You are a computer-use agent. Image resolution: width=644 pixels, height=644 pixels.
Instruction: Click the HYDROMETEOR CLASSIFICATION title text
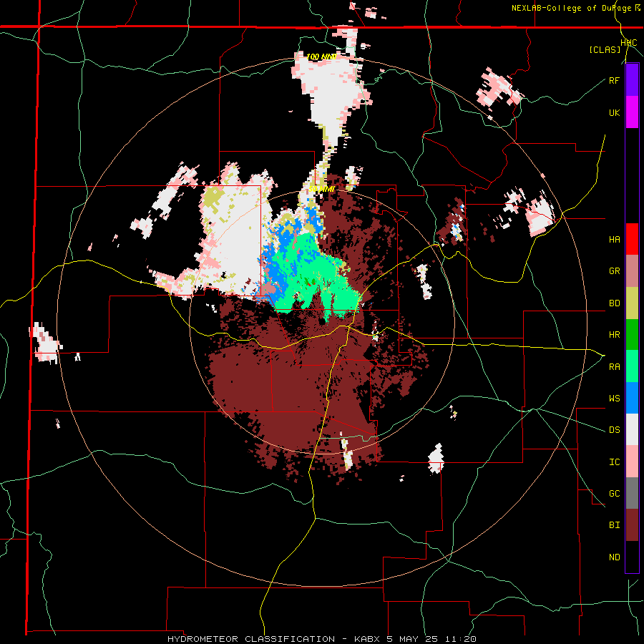251,639
